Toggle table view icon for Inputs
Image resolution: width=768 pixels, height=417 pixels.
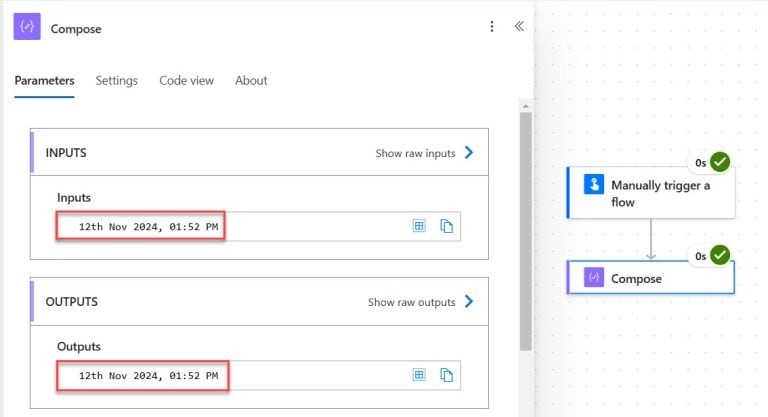(x=419, y=227)
